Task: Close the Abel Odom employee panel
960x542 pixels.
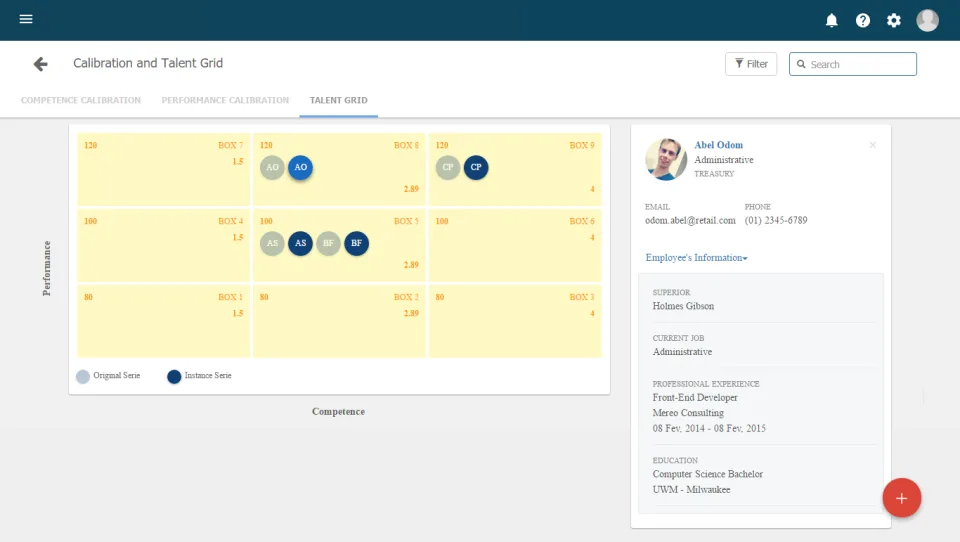Action: pyautogui.click(x=872, y=145)
